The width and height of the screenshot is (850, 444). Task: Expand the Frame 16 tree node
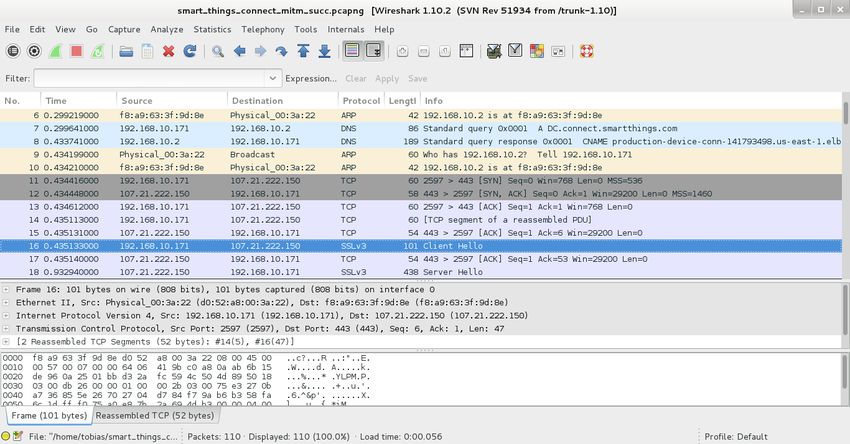pyautogui.click(x=6, y=289)
